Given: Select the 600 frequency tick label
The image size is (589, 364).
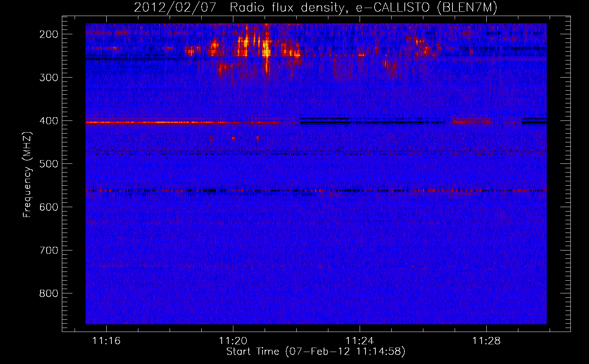Looking at the screenshot, I should [49, 207].
